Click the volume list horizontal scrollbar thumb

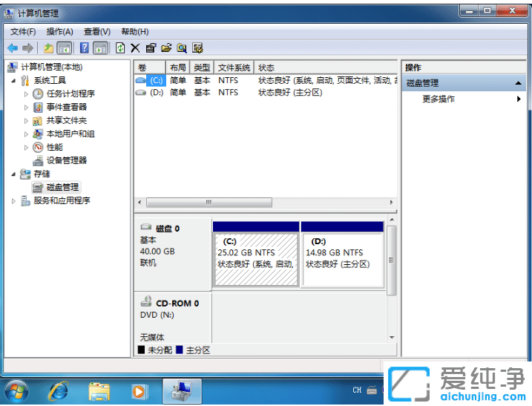click(x=209, y=203)
